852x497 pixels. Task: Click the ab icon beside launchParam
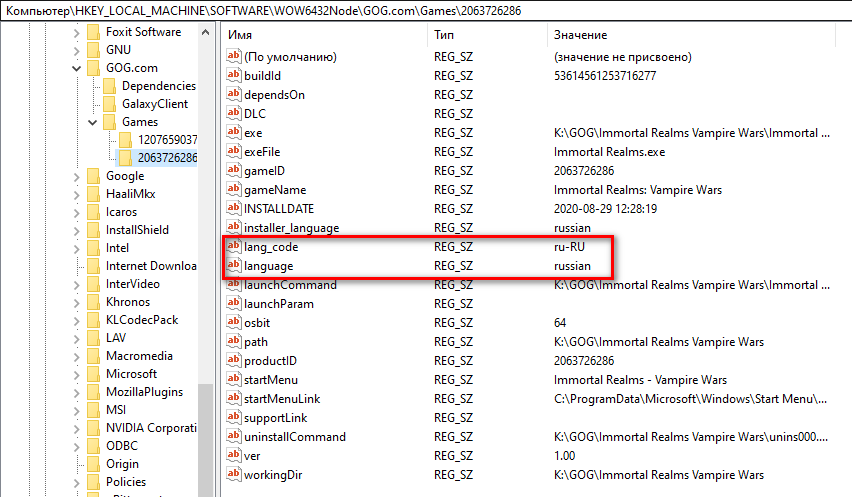pyautogui.click(x=234, y=303)
